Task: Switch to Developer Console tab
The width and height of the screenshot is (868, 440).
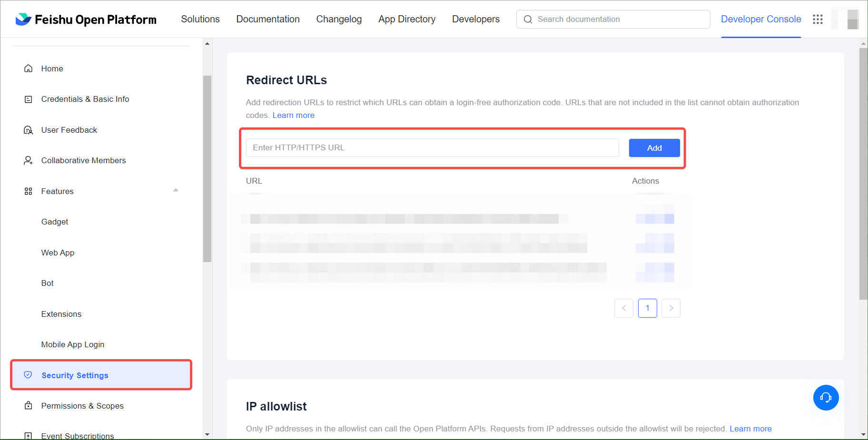Action: tap(760, 20)
